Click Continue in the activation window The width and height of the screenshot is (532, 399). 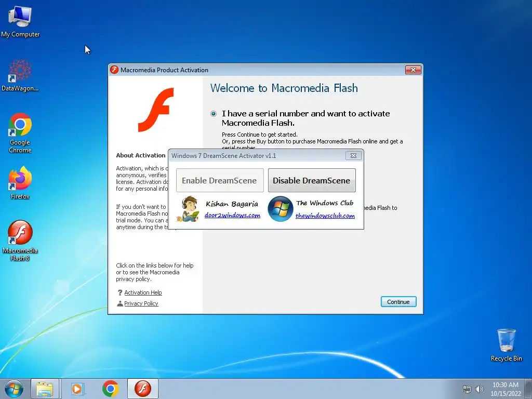tap(398, 302)
